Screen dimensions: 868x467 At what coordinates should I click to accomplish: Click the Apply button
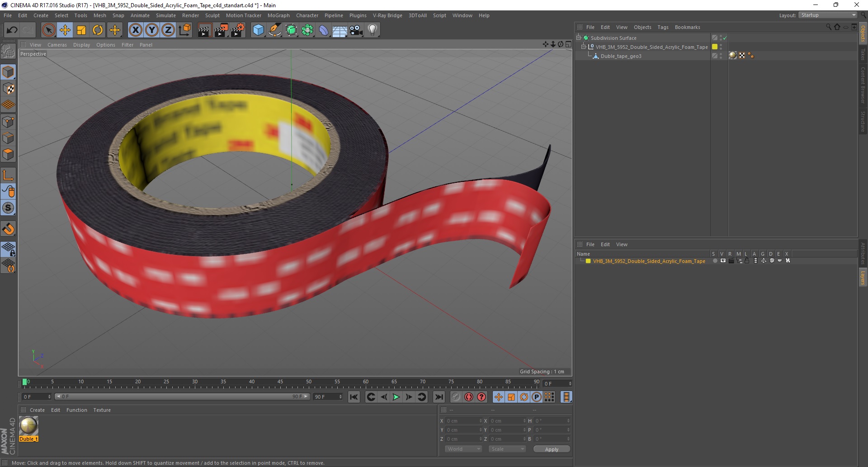[x=552, y=449]
